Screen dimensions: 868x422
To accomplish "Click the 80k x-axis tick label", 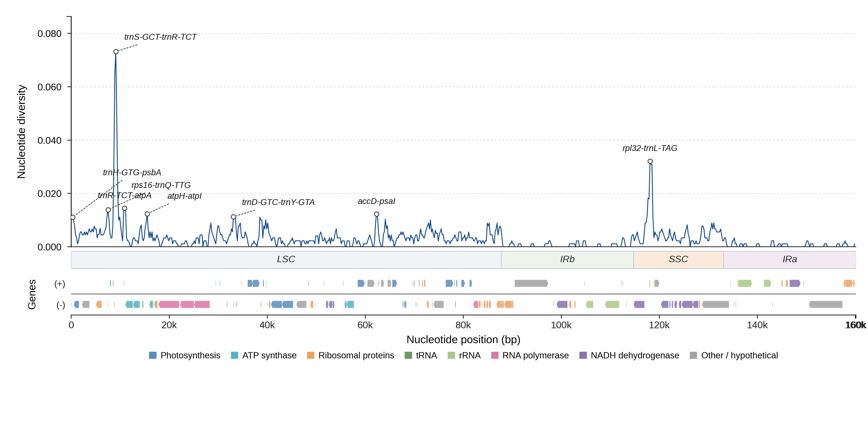I will coord(463,325).
